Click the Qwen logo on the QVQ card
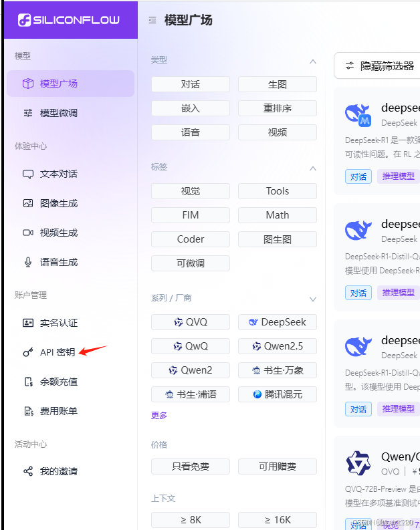 click(358, 463)
